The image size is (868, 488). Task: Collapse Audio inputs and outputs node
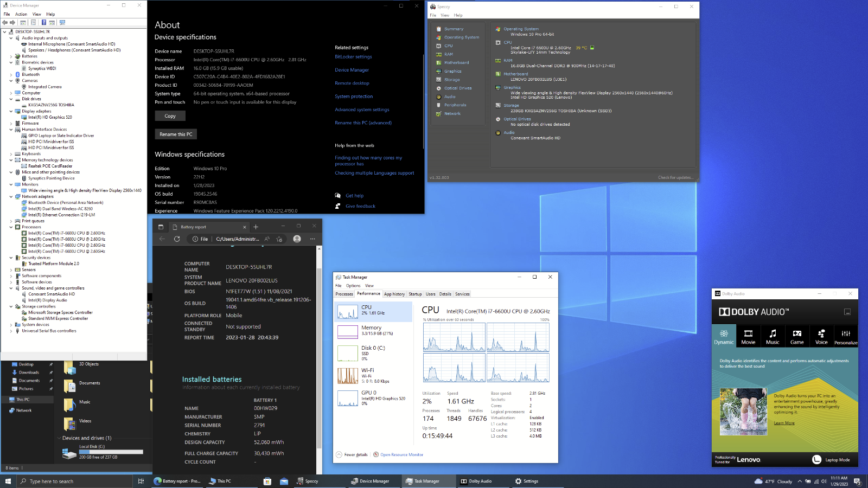click(11, 38)
